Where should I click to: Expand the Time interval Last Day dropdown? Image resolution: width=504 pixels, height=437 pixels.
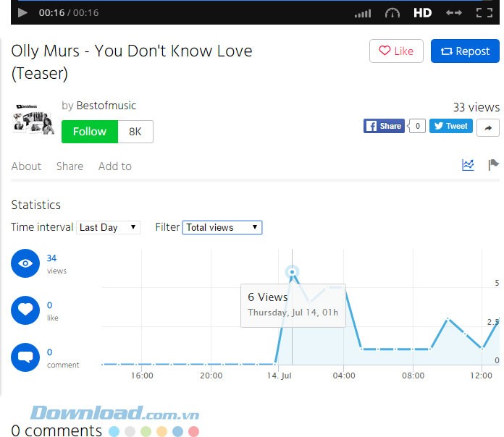(108, 227)
